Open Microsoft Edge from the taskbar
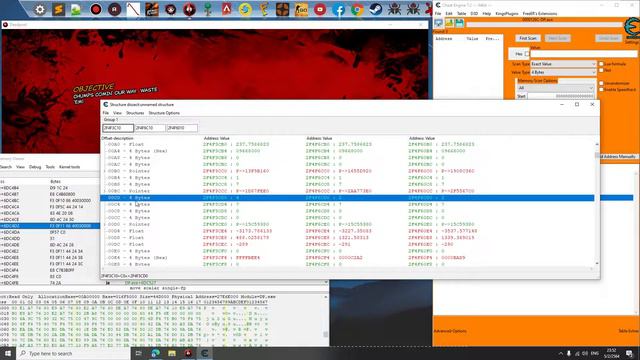The height and width of the screenshot is (360, 640). tap(156, 353)
